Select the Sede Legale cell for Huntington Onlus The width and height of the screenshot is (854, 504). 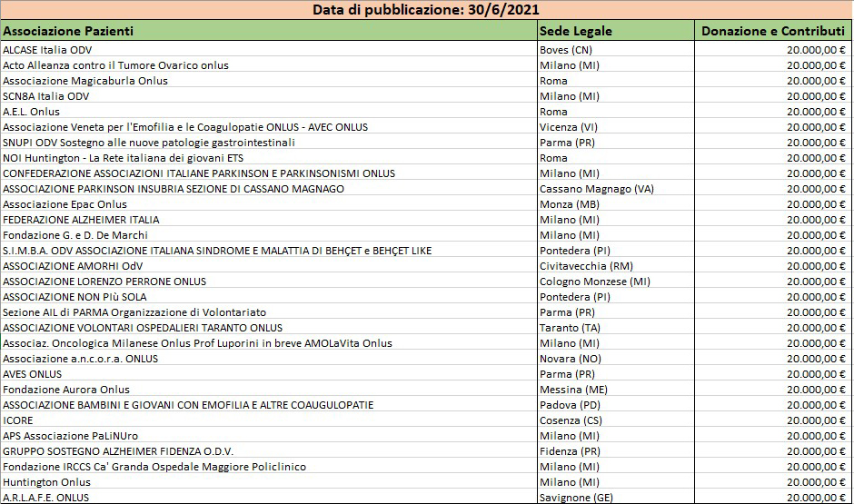tap(616, 481)
